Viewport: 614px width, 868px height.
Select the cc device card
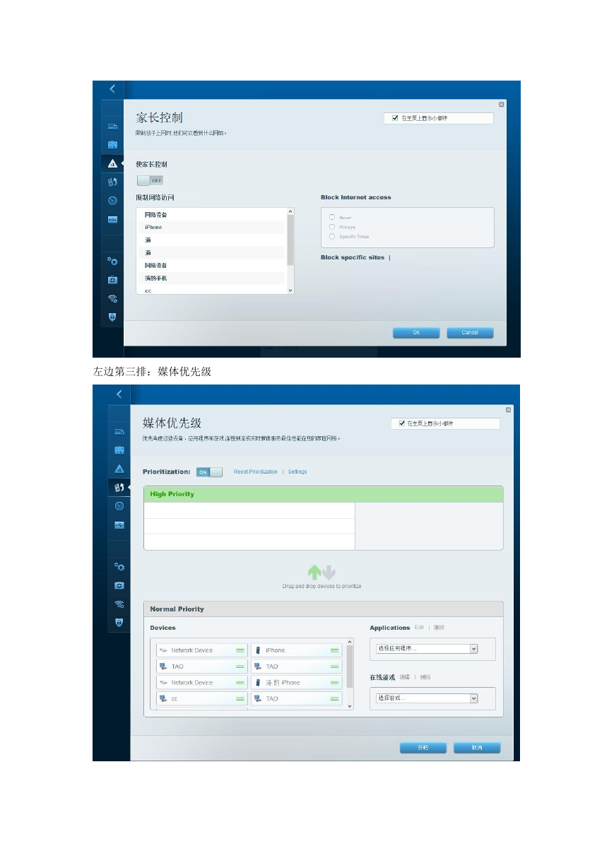(202, 698)
